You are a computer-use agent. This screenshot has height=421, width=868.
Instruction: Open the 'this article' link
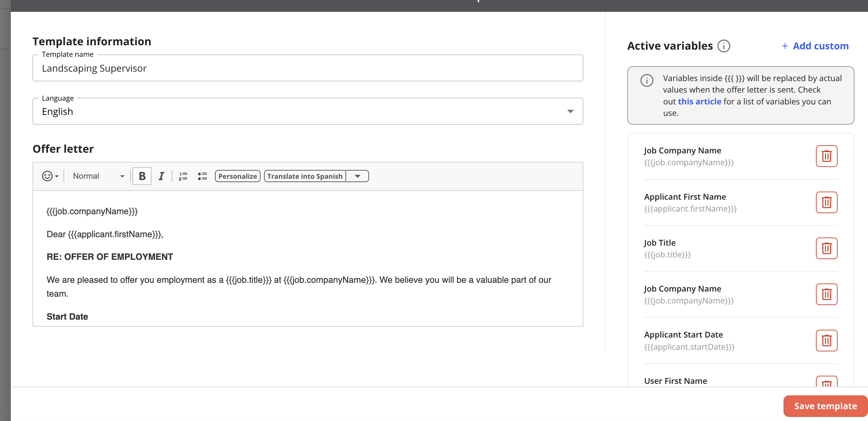[699, 102]
